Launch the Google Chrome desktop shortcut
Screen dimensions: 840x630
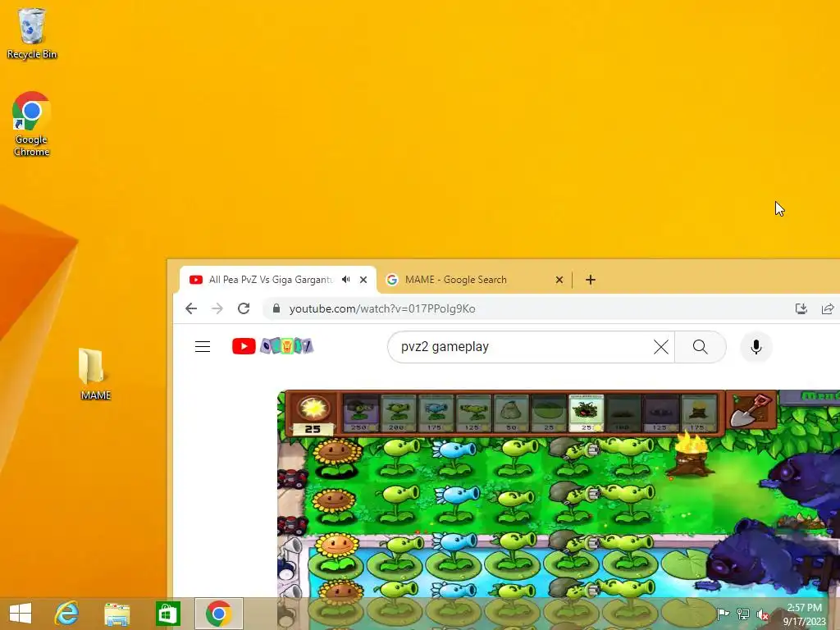[x=32, y=124]
